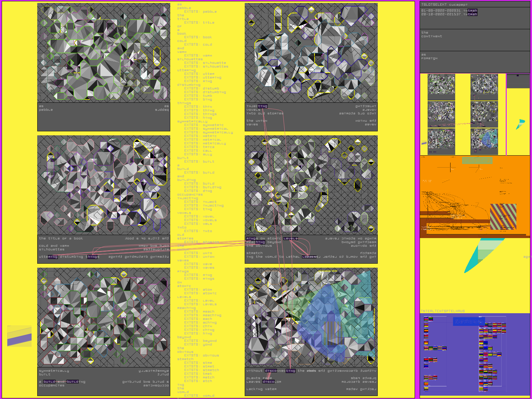532x399 pixels.
Task: Click the miniature thumbnail with the blue-green overlay
Action: coord(484,139)
